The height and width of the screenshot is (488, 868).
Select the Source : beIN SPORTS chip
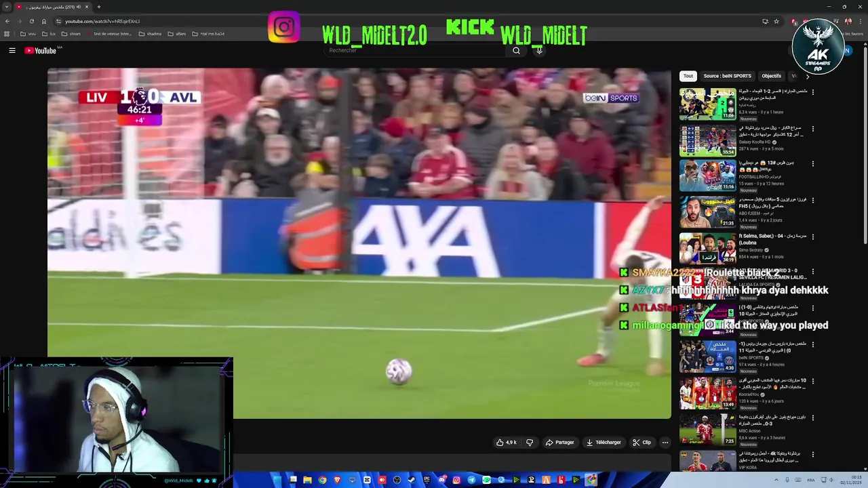[727, 76]
